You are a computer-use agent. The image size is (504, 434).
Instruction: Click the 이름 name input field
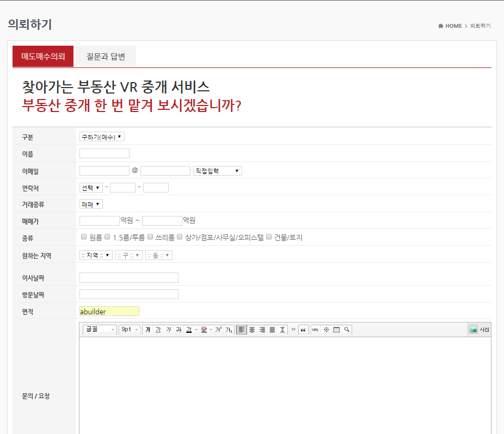(105, 154)
